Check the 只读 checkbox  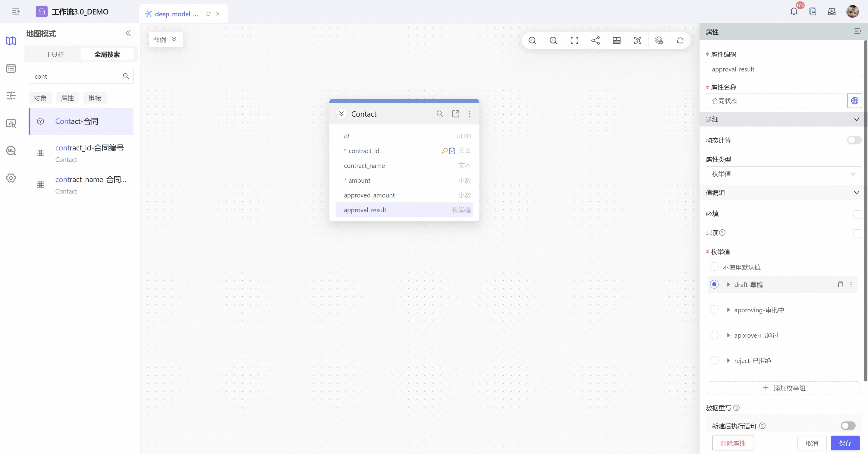click(x=857, y=233)
